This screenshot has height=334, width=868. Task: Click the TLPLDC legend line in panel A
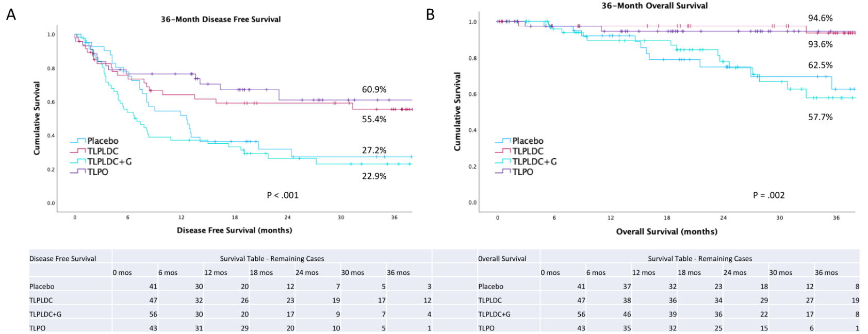pyautogui.click(x=78, y=151)
